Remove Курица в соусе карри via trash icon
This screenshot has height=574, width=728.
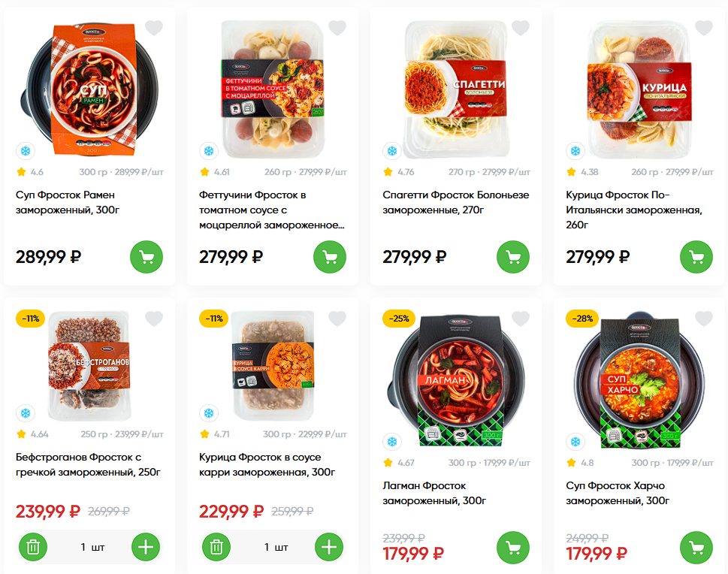(x=216, y=547)
